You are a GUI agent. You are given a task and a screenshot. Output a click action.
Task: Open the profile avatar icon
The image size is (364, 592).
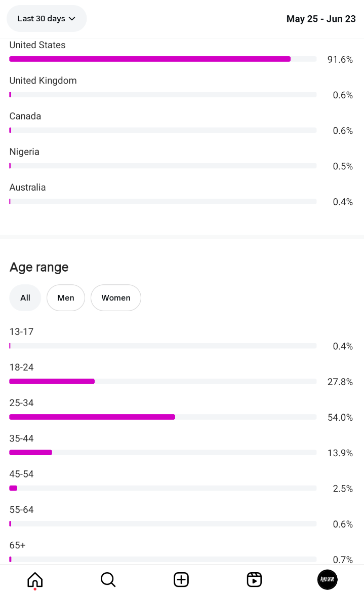328,579
